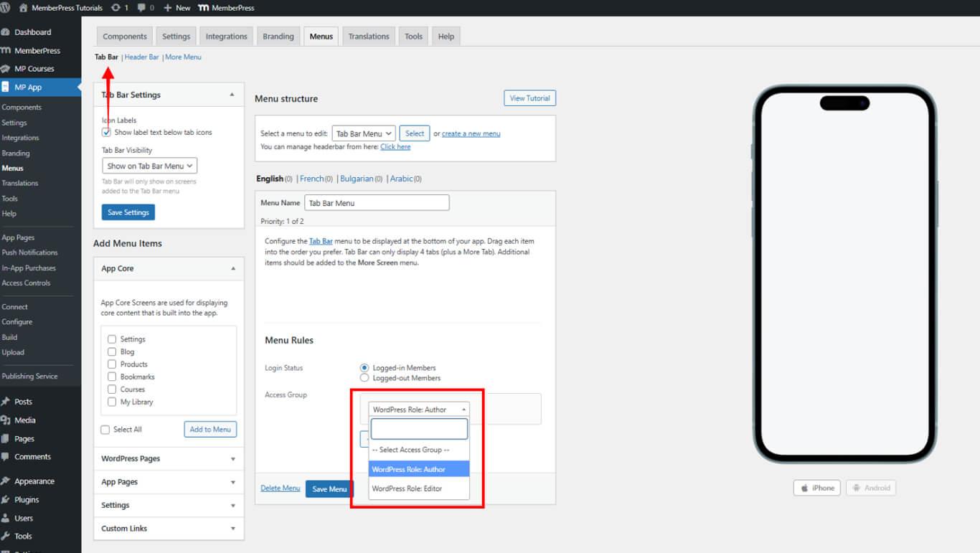Click the View Tutorial button
The width and height of the screenshot is (980, 553).
click(x=529, y=98)
